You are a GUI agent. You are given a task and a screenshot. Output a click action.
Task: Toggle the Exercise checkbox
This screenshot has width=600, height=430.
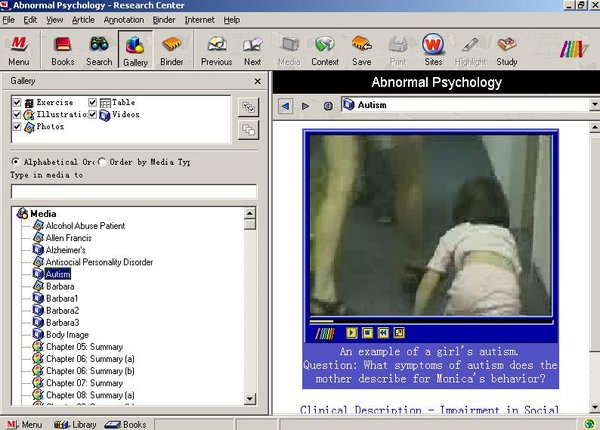tap(17, 103)
